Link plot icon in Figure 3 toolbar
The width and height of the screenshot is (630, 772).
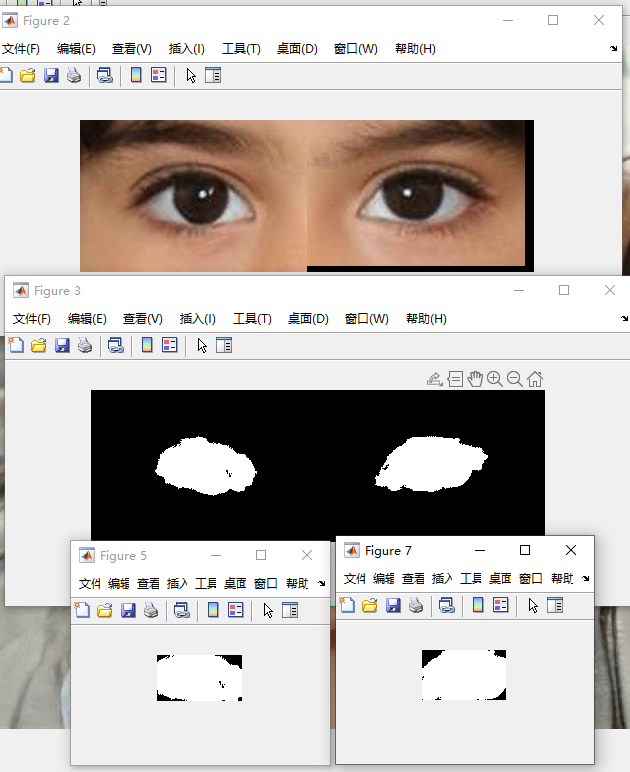(x=116, y=345)
